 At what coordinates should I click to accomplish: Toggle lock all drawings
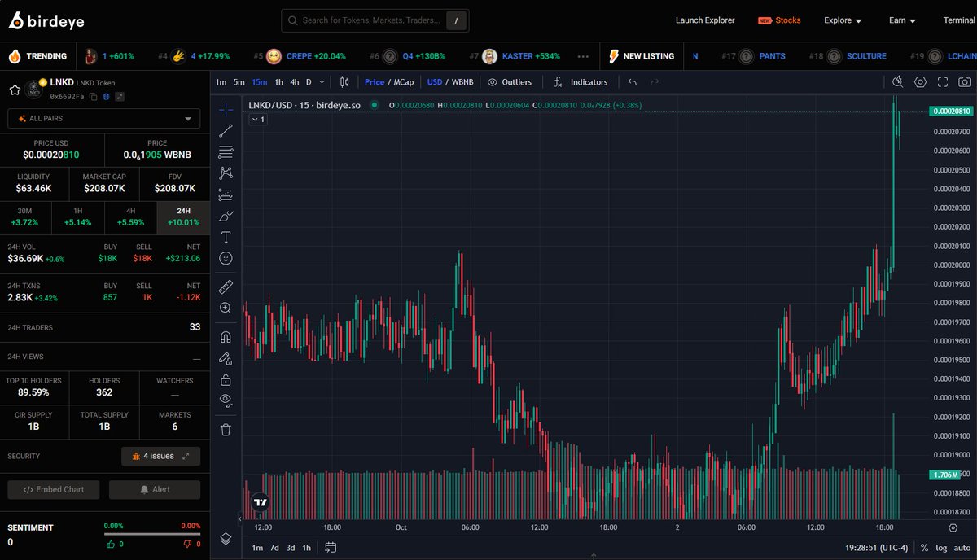(x=226, y=379)
